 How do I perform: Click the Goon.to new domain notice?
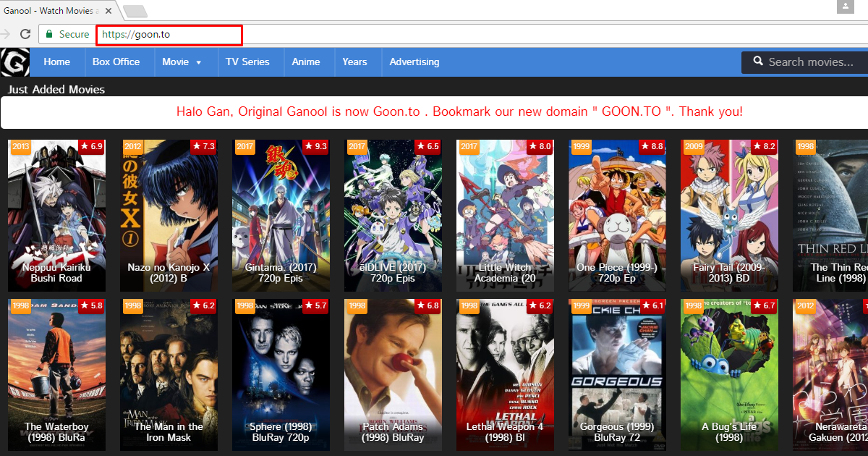click(459, 112)
